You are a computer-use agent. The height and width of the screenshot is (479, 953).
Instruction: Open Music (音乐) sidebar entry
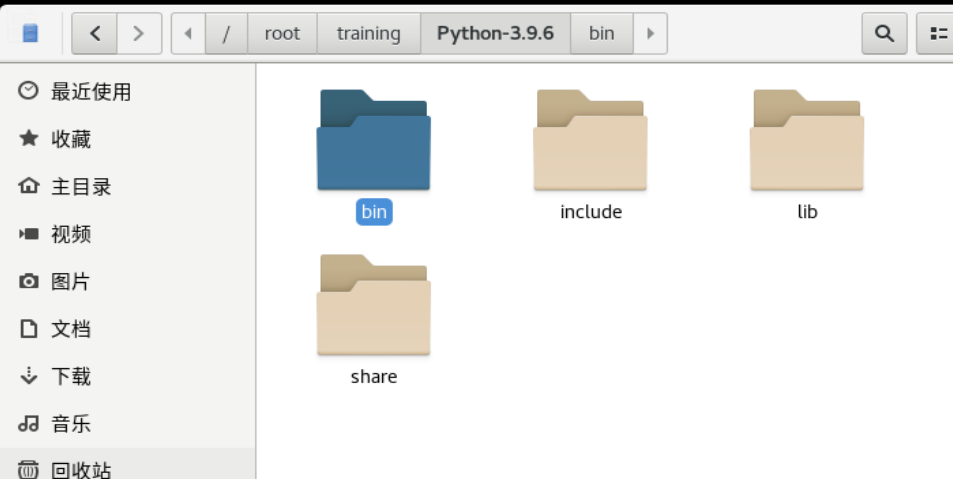click(70, 424)
